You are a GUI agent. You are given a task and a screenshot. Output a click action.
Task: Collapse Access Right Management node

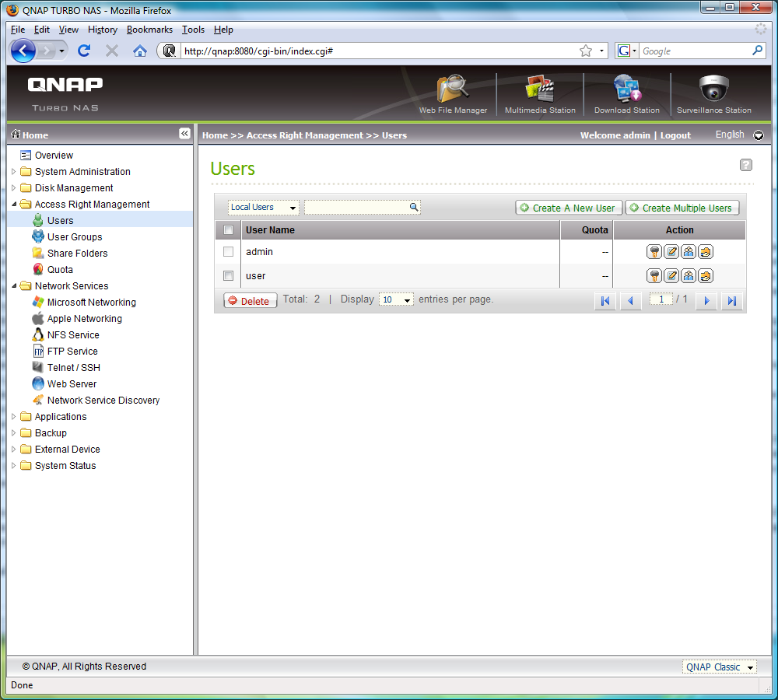pos(14,205)
